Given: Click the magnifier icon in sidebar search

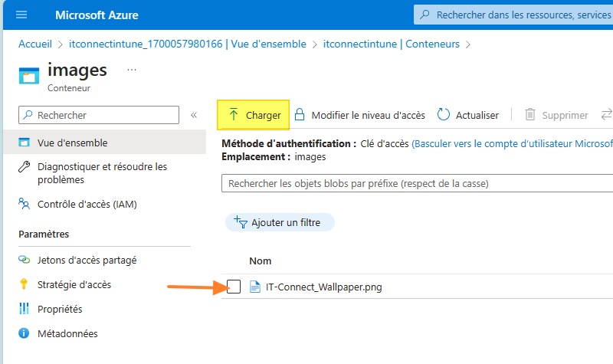Looking at the screenshot, I should 28,115.
